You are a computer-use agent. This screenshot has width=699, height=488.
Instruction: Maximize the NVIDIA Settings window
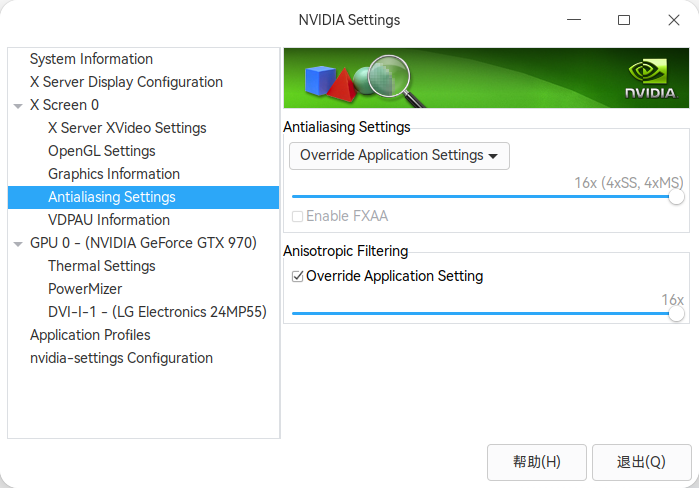(x=624, y=20)
